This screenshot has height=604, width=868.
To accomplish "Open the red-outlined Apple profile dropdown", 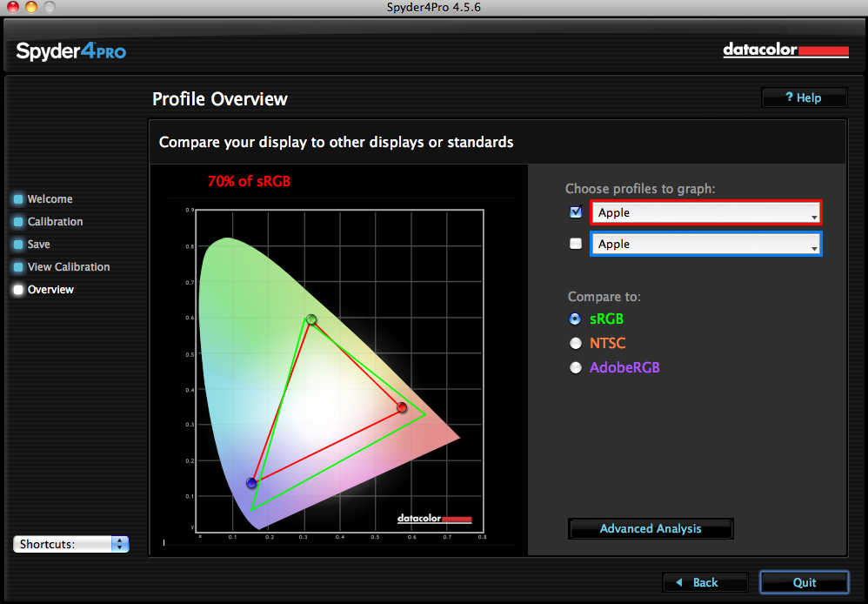I will pos(706,212).
